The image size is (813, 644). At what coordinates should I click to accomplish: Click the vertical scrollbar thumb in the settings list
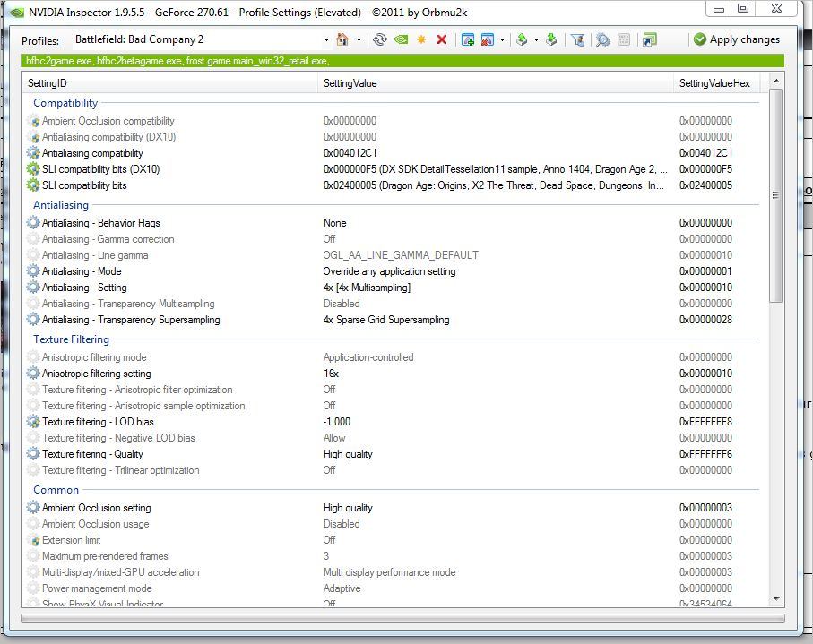click(776, 195)
